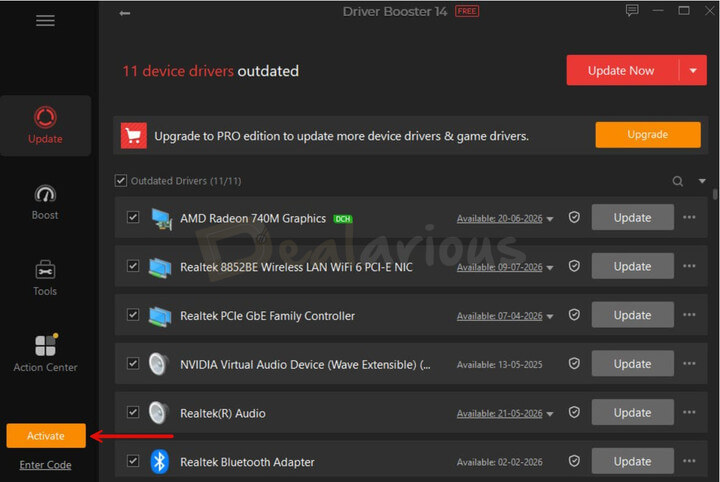Open the feedback chat icon
Image resolution: width=720 pixels, height=482 pixels.
(x=632, y=10)
